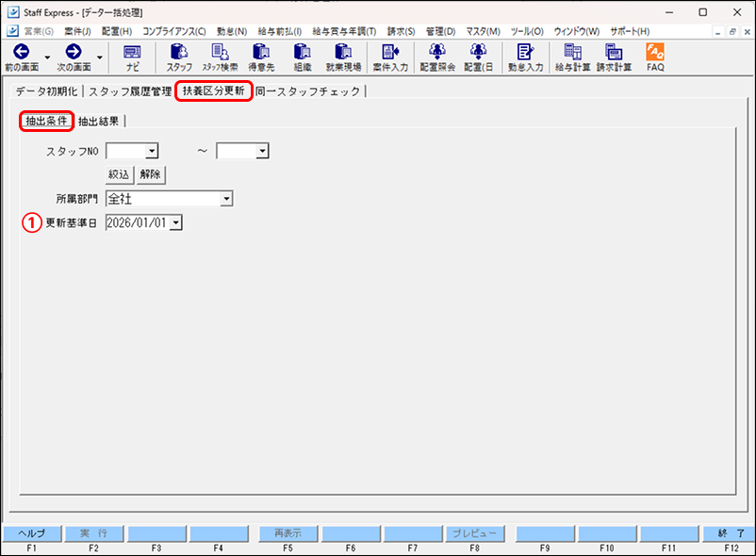Open 勤怠入力 (attendance entry) screen
The width and height of the screenshot is (756, 556).
click(524, 58)
